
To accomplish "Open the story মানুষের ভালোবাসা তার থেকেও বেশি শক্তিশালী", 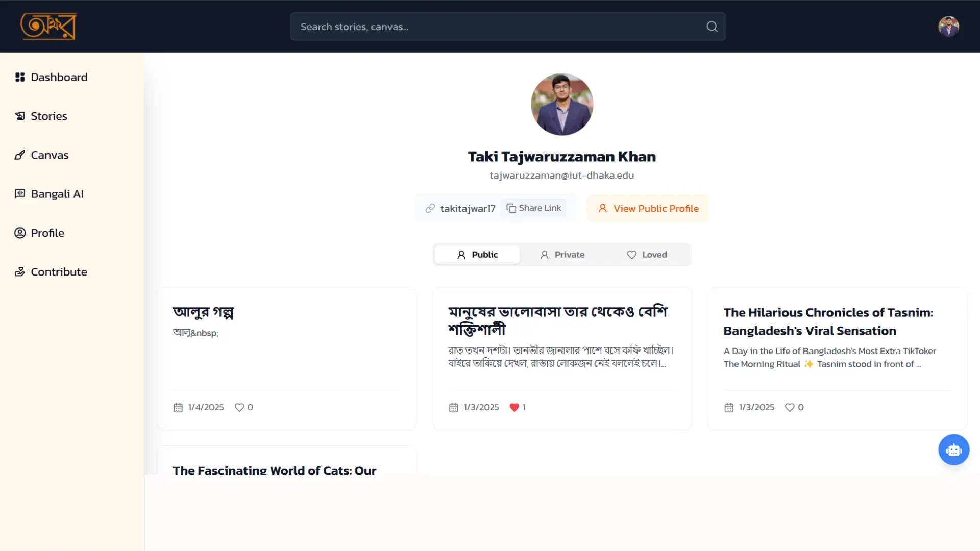I will 558,320.
